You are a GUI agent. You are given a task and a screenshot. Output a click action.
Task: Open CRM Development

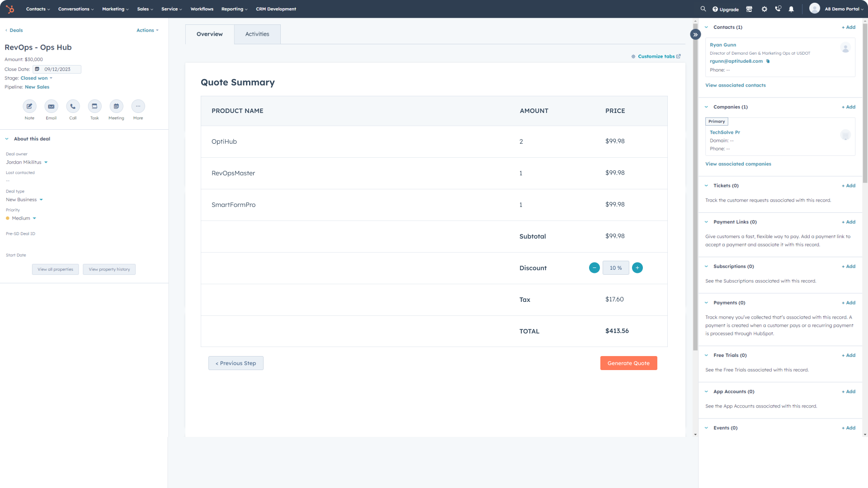coord(276,9)
